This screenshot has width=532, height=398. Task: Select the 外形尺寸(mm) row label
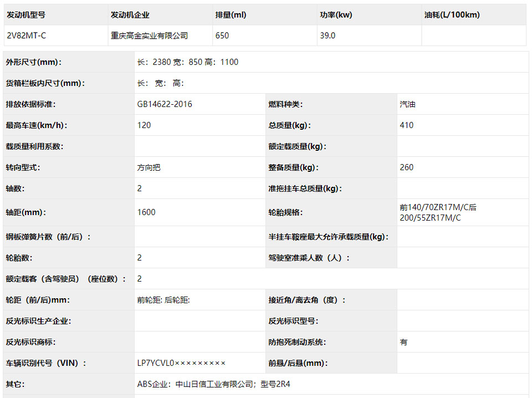(x=33, y=62)
